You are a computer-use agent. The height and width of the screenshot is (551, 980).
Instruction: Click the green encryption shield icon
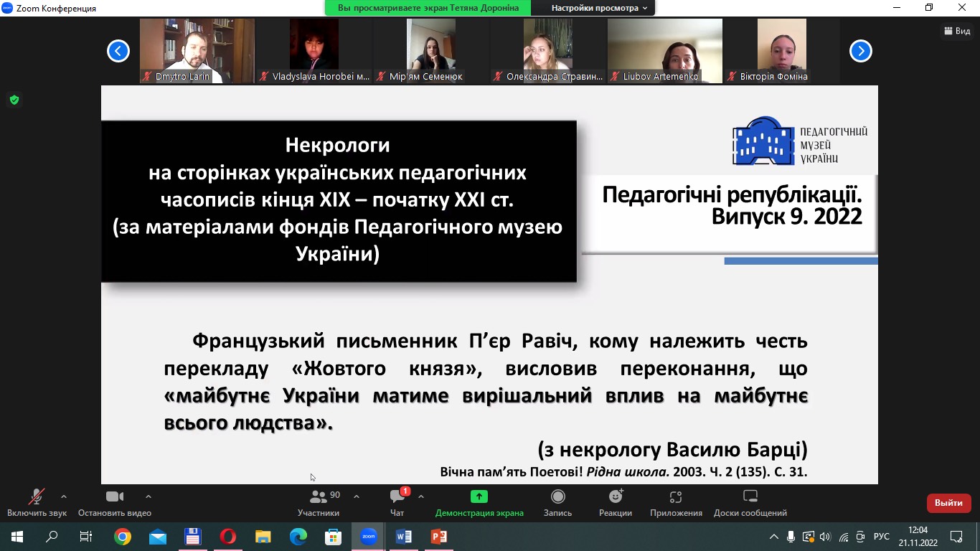pos(14,100)
